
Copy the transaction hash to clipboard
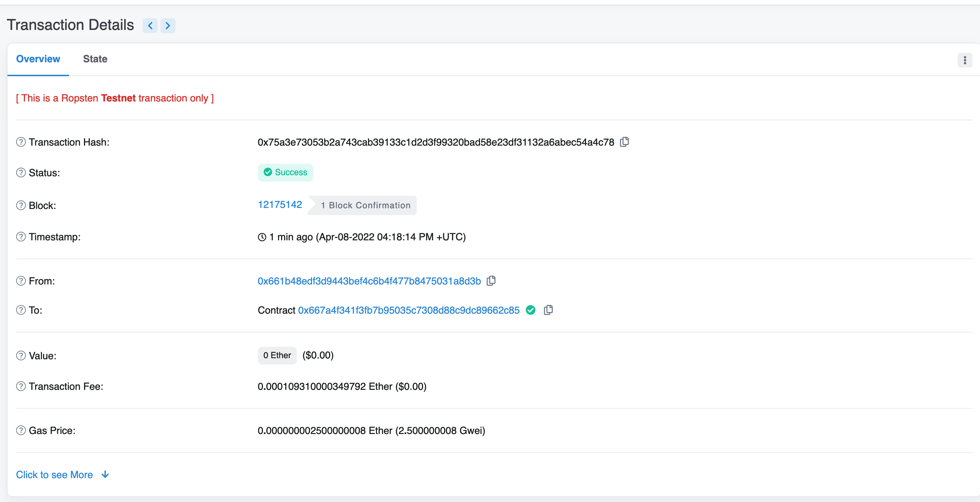point(624,142)
